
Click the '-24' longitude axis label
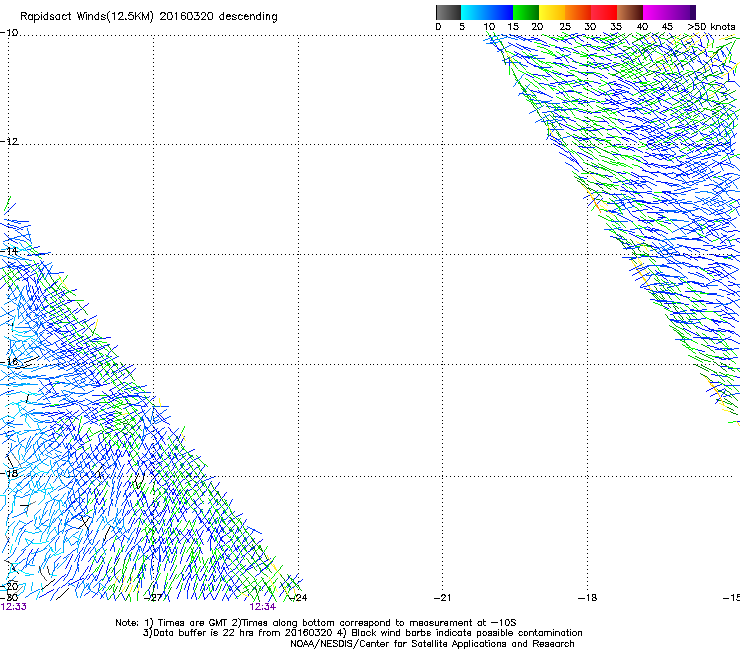298,597
